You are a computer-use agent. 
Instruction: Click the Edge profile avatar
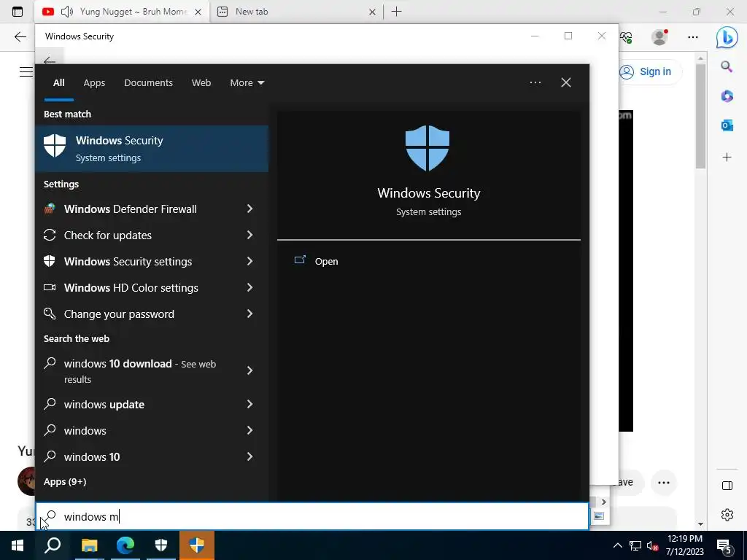click(659, 36)
